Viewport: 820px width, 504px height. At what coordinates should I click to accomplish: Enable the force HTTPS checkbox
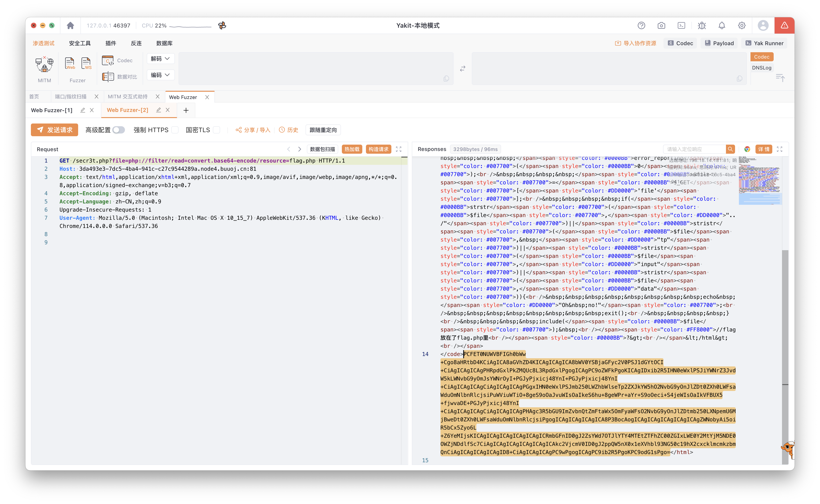[175, 130]
